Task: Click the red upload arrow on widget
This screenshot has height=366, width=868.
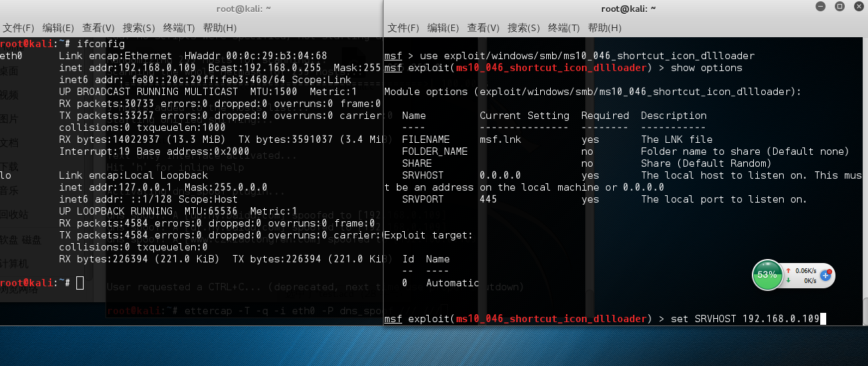Action: pyautogui.click(x=788, y=270)
